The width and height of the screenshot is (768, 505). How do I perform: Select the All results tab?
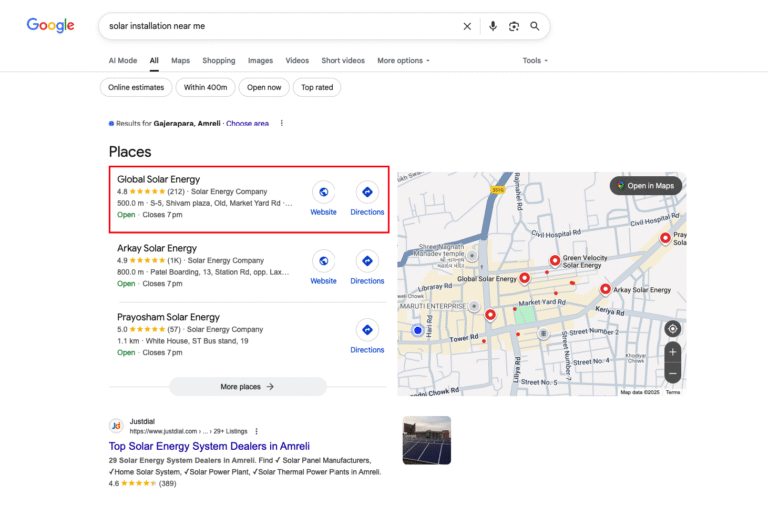pos(154,61)
